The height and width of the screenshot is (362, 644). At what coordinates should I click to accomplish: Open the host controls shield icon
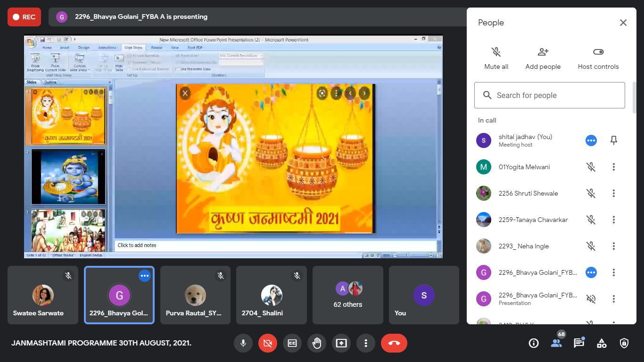[x=624, y=343]
